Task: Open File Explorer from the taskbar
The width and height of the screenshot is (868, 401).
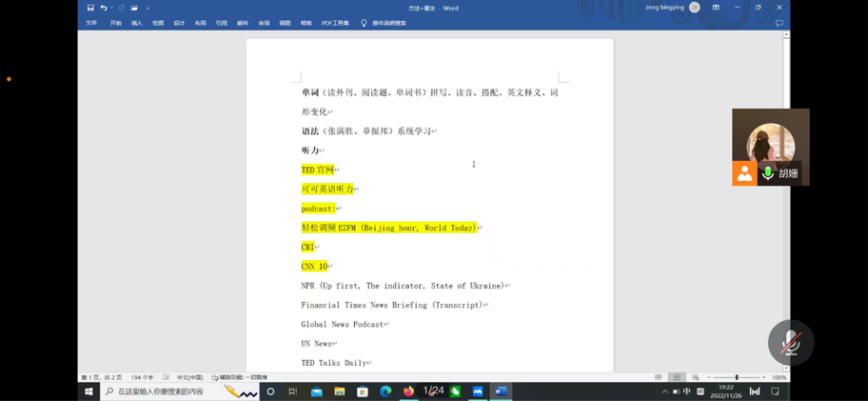Action: coord(340,391)
